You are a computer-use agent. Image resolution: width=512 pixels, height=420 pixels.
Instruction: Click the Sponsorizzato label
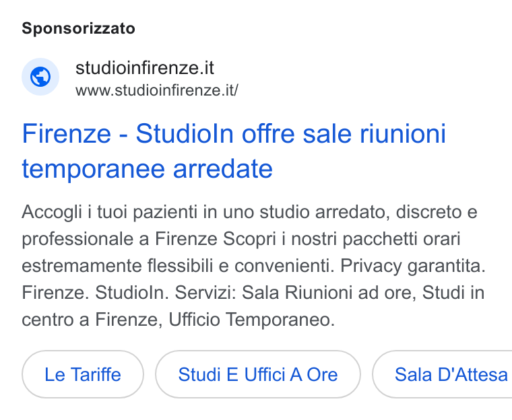click(78, 28)
